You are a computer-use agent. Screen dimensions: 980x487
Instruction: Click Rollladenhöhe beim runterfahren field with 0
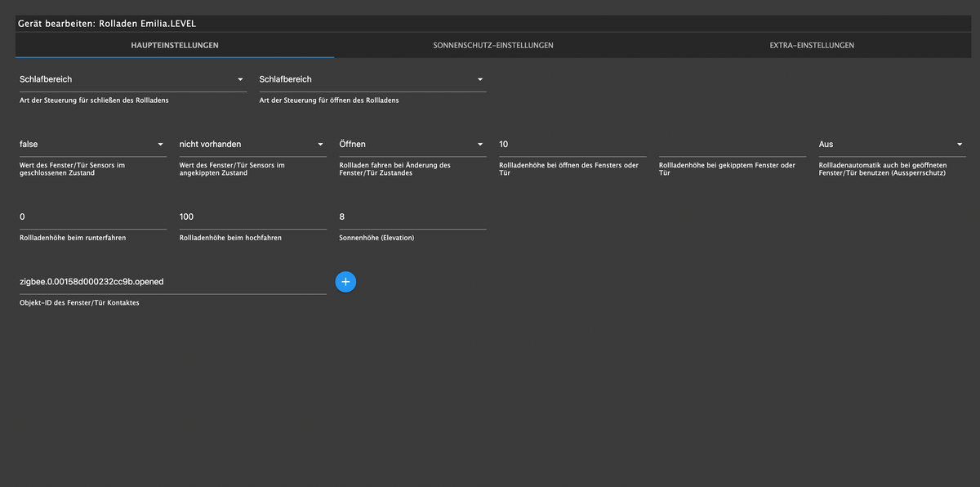point(92,217)
